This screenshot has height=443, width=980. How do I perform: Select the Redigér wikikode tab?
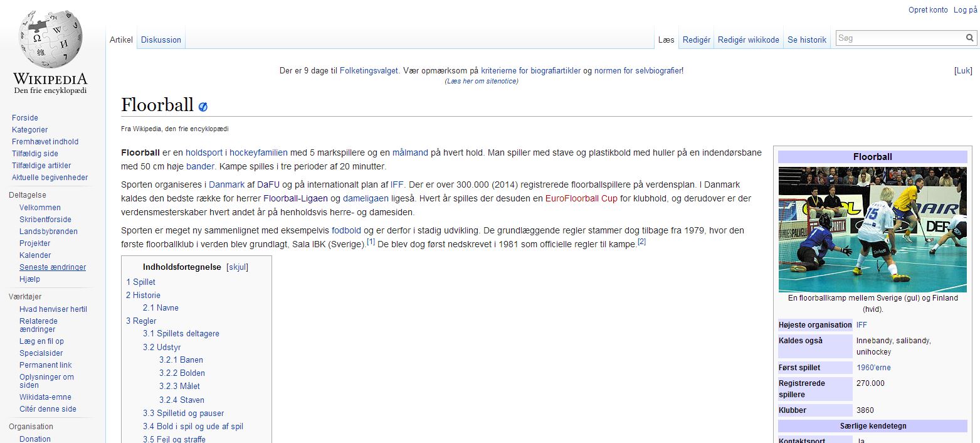click(x=748, y=40)
